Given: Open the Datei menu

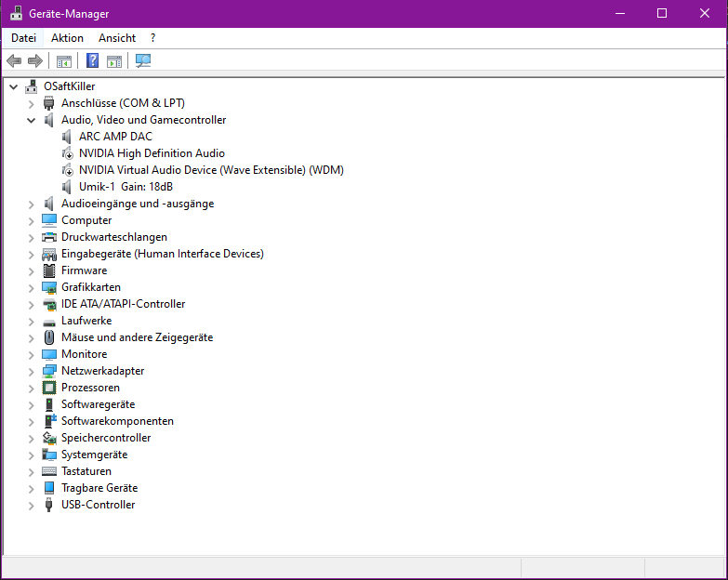Looking at the screenshot, I should pos(23,38).
